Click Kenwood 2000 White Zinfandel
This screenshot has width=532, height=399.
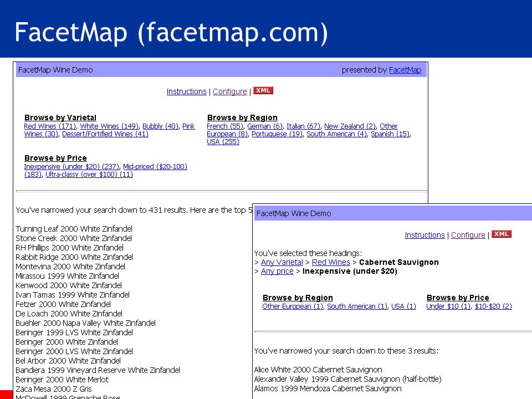pyautogui.click(x=69, y=285)
